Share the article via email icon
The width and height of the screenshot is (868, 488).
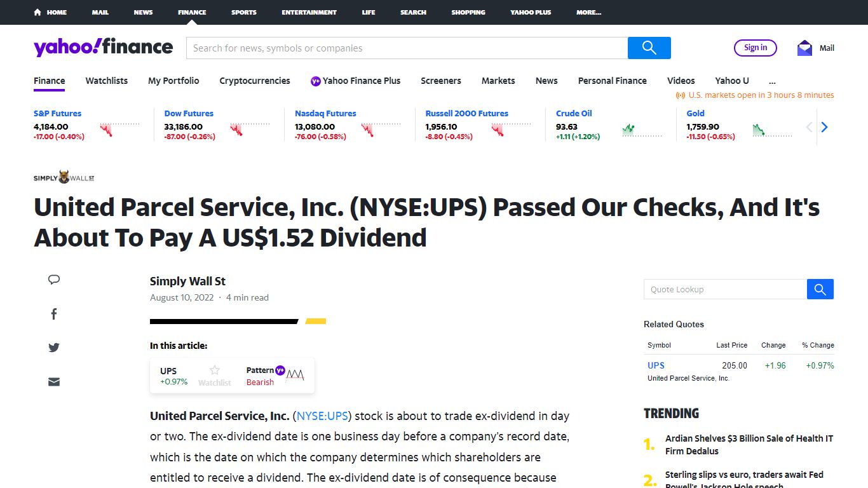[x=54, y=382]
